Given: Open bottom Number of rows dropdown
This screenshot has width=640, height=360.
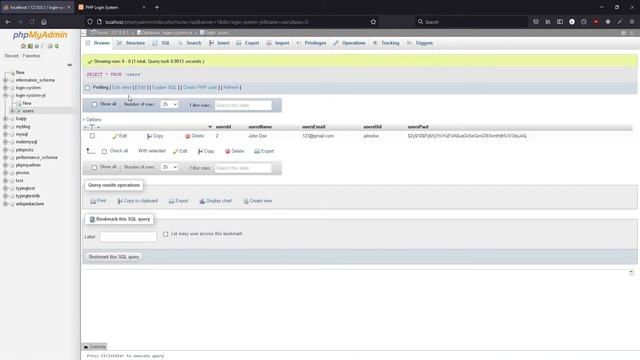Looking at the screenshot, I should [169, 167].
